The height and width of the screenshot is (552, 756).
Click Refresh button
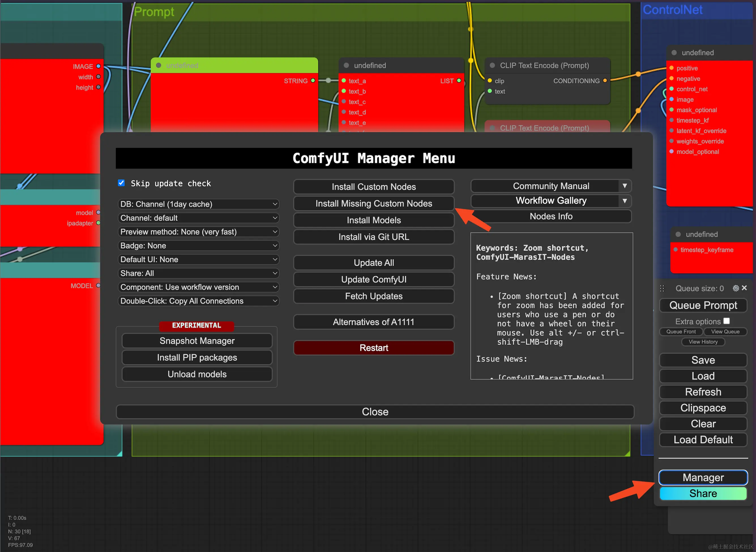[703, 392]
